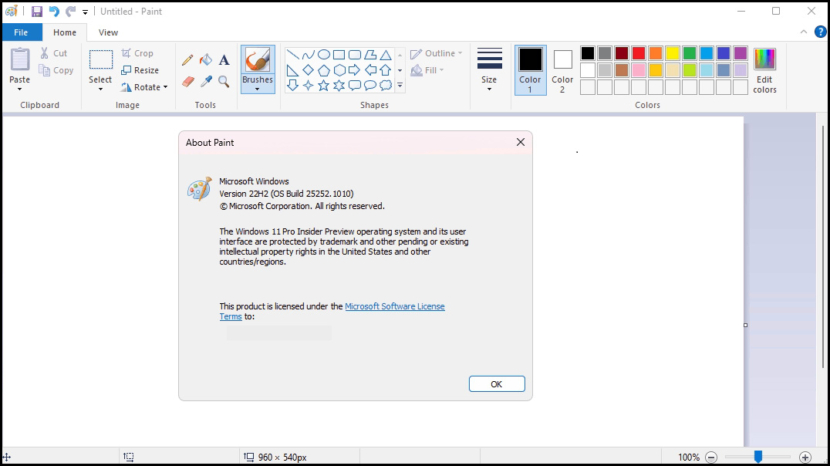This screenshot has width=830, height=466.
Task: Close the About Paint dialog
Action: [x=520, y=142]
